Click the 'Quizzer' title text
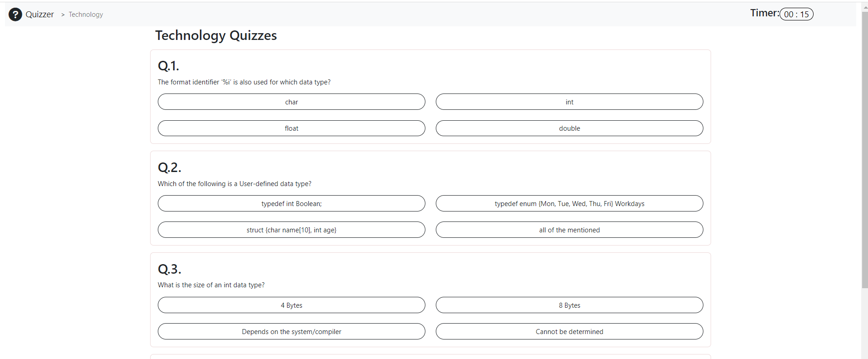868x359 pixels. pos(40,14)
